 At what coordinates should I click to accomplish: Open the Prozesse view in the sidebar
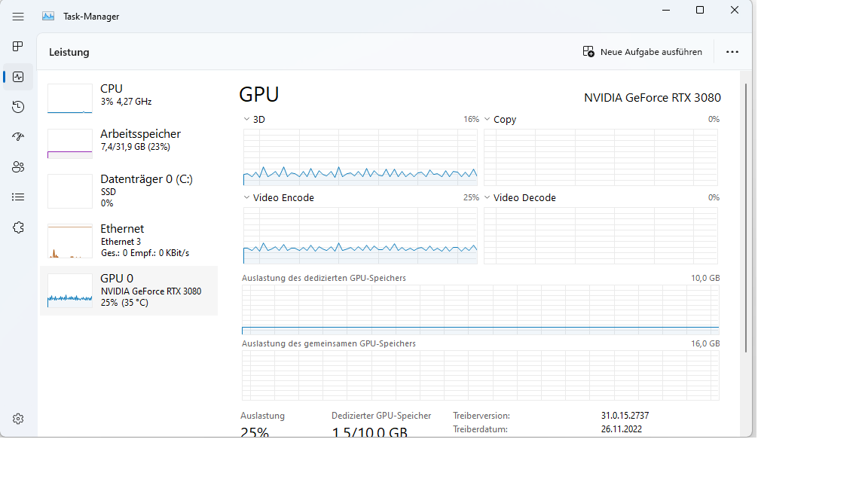pyautogui.click(x=17, y=46)
